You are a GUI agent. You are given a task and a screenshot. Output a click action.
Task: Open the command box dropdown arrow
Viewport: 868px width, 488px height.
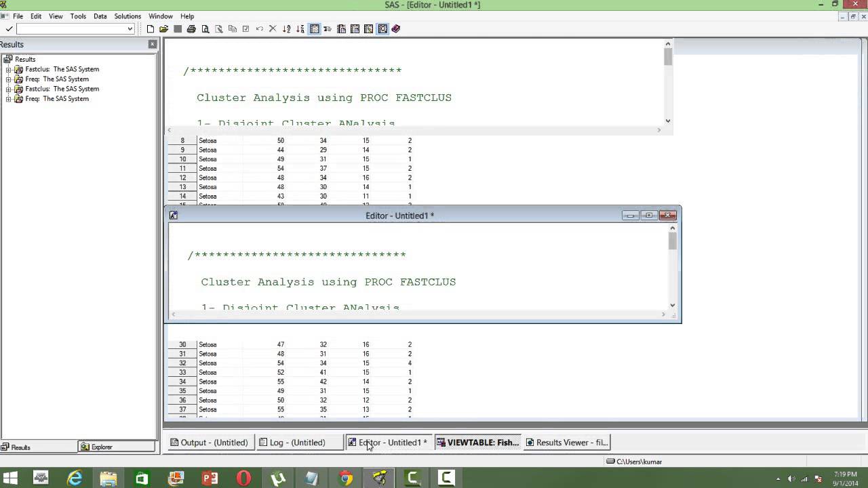[x=130, y=29]
